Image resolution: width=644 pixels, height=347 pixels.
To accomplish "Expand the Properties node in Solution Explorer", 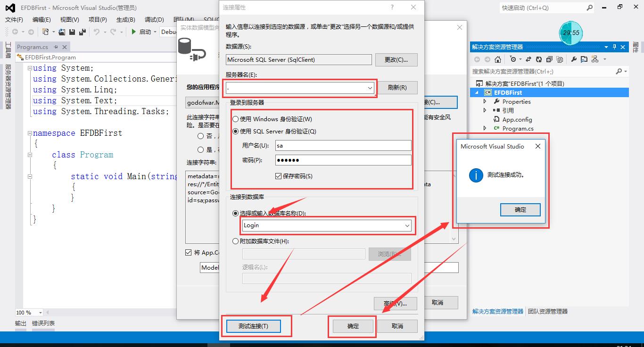I will [x=485, y=101].
